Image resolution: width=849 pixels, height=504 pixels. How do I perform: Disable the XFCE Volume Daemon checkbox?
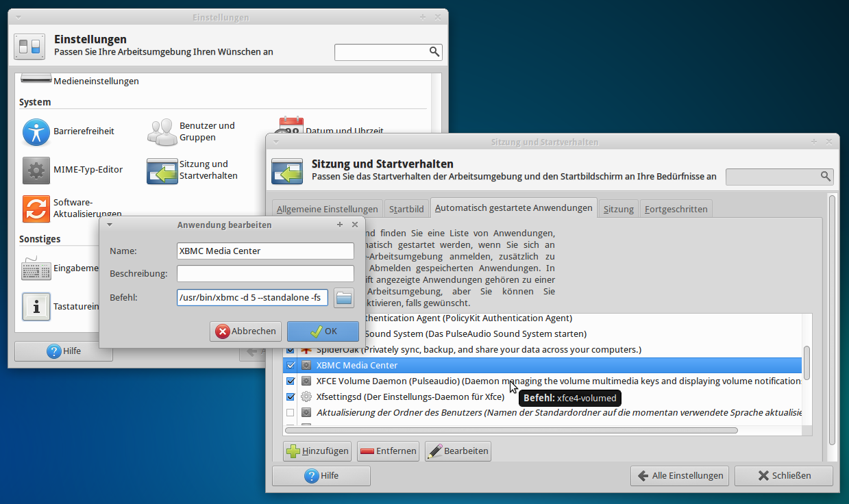tap(291, 381)
